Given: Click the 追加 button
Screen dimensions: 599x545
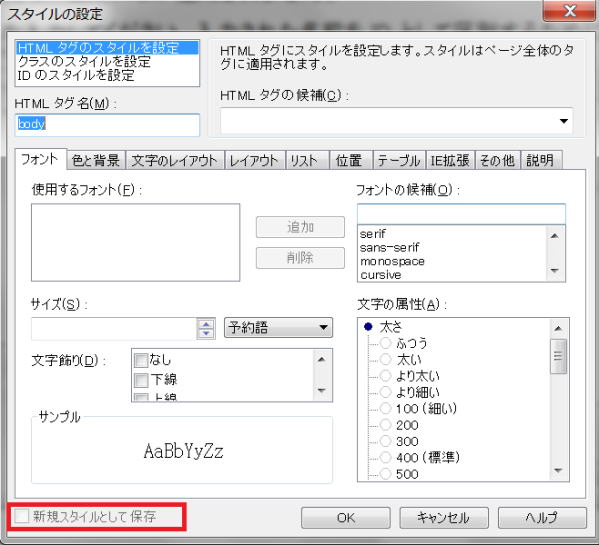Looking at the screenshot, I should click(x=300, y=227).
